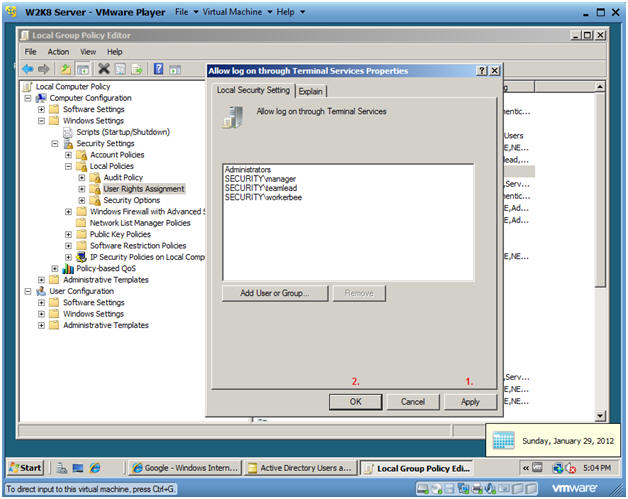The height and width of the screenshot is (499, 628).
Task: Click the 5:04 PM taskbar clock
Action: click(x=597, y=468)
